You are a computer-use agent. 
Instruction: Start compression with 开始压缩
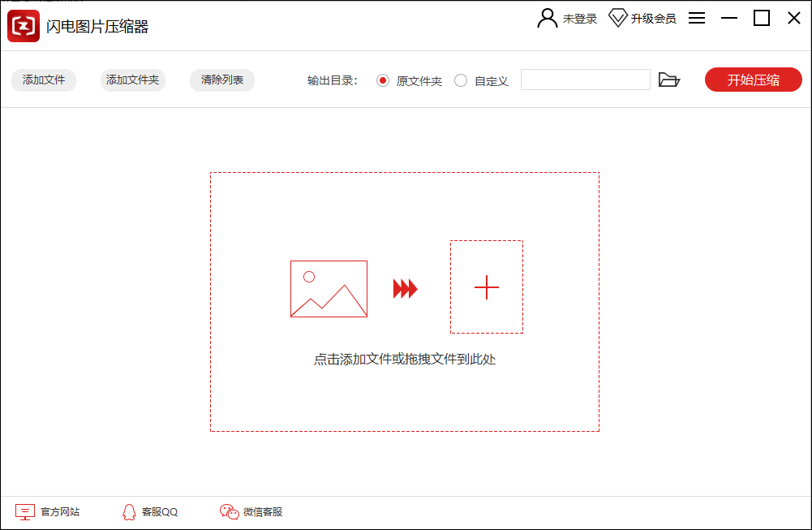[x=753, y=80]
